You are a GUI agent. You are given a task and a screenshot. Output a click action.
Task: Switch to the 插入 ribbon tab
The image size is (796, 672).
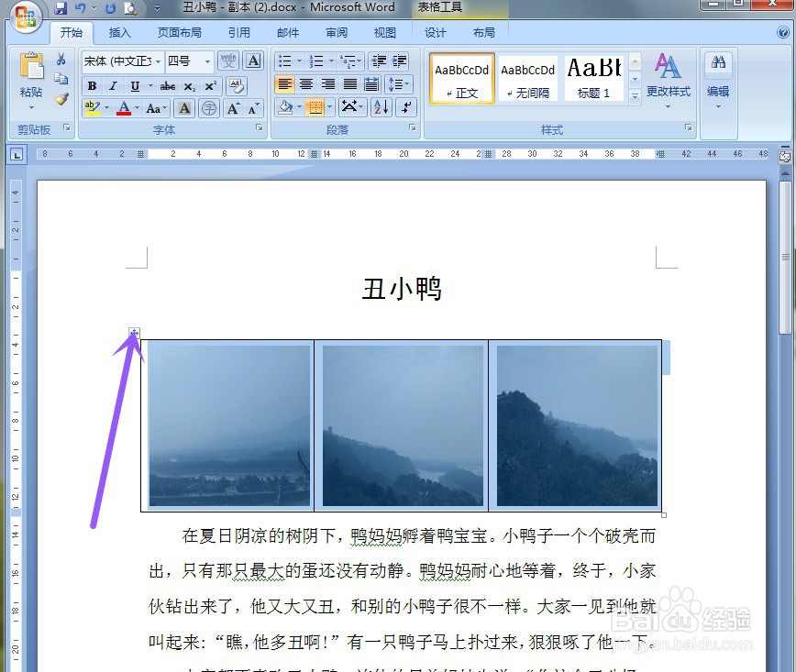120,32
